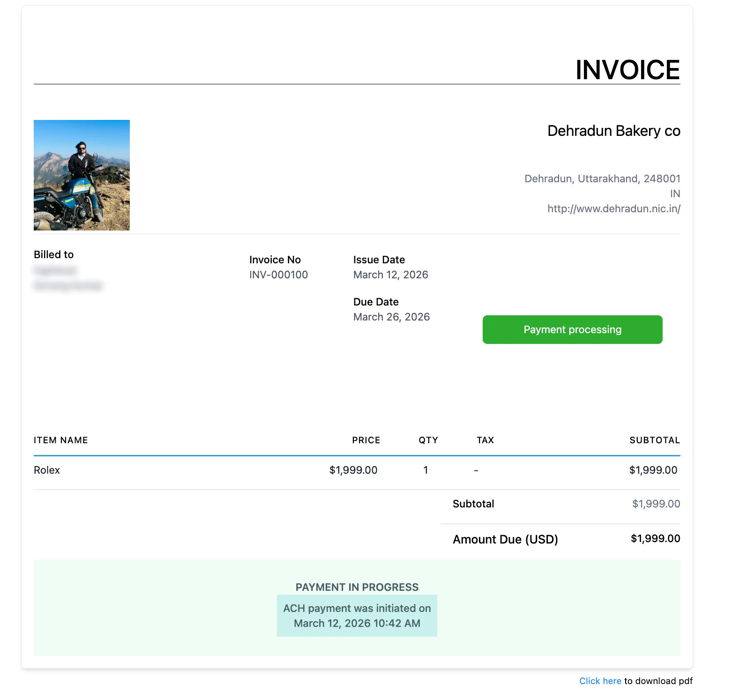Select the Due Date March 26, 2026

click(391, 317)
